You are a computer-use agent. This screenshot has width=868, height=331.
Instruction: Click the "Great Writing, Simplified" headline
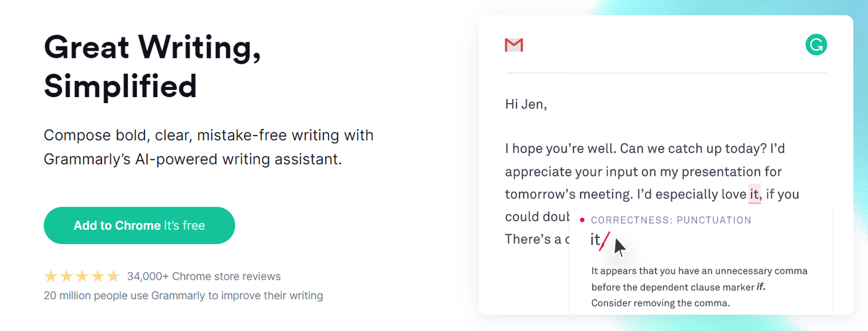(x=153, y=66)
